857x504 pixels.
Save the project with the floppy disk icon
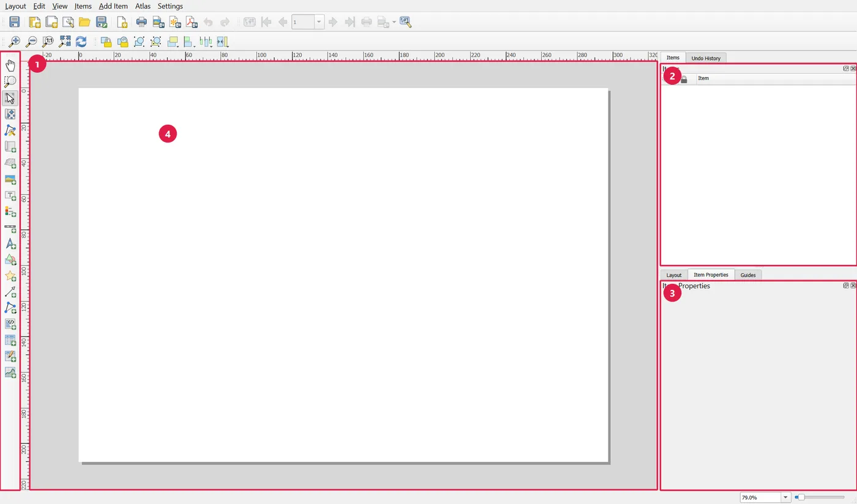coord(14,22)
